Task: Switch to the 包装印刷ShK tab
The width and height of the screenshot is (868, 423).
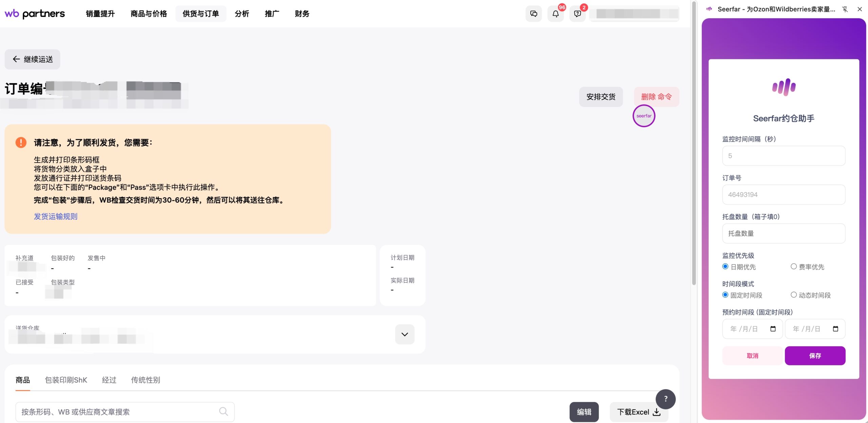Action: pyautogui.click(x=66, y=380)
